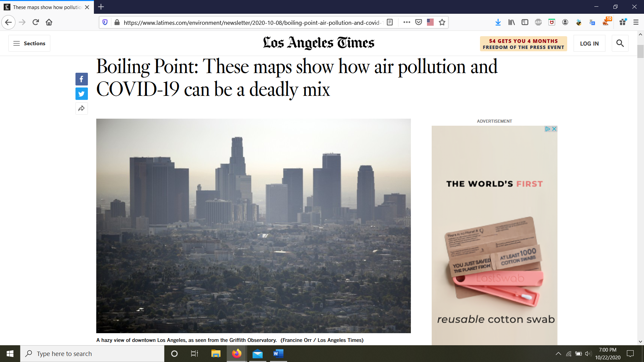644x362 pixels.
Task: Open the Firefox hamburger menu
Action: 636,22
